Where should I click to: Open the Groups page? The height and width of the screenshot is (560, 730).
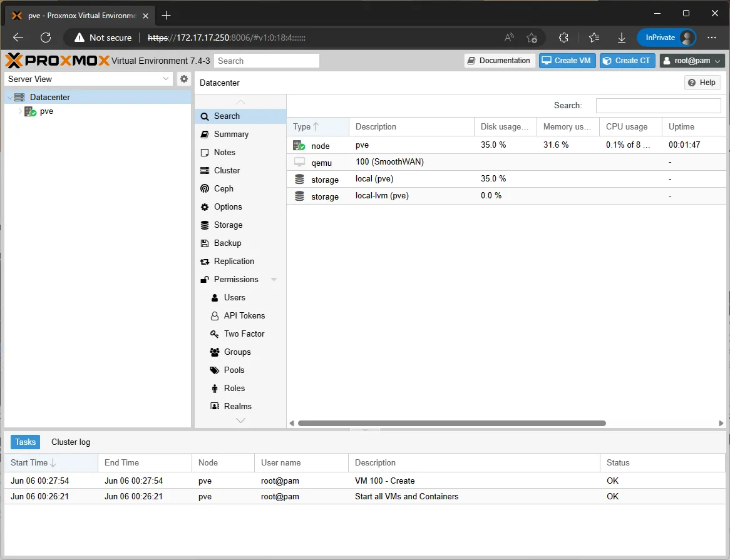pos(240,352)
